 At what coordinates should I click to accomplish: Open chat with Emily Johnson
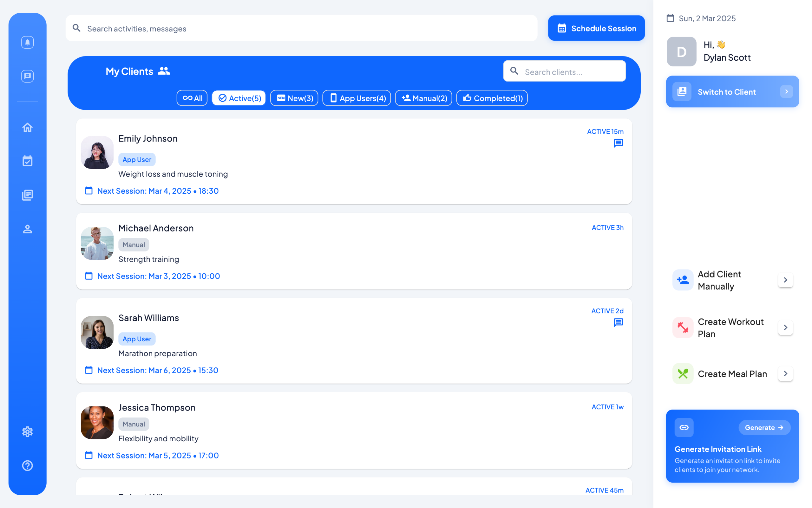pos(619,143)
